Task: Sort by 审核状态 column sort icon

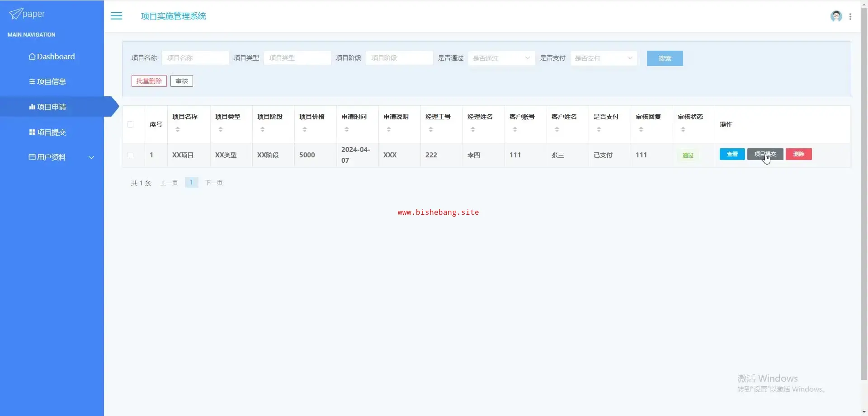Action: point(683,130)
